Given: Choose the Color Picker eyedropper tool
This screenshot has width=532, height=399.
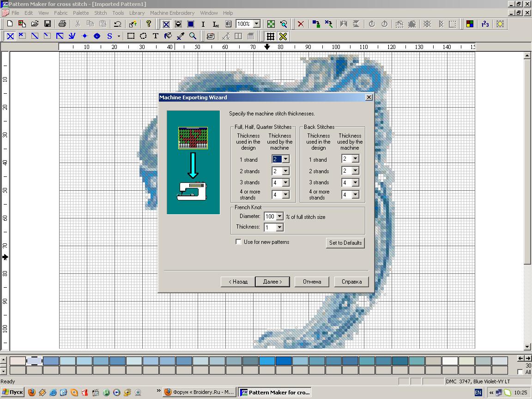Looking at the screenshot, I should (x=181, y=36).
